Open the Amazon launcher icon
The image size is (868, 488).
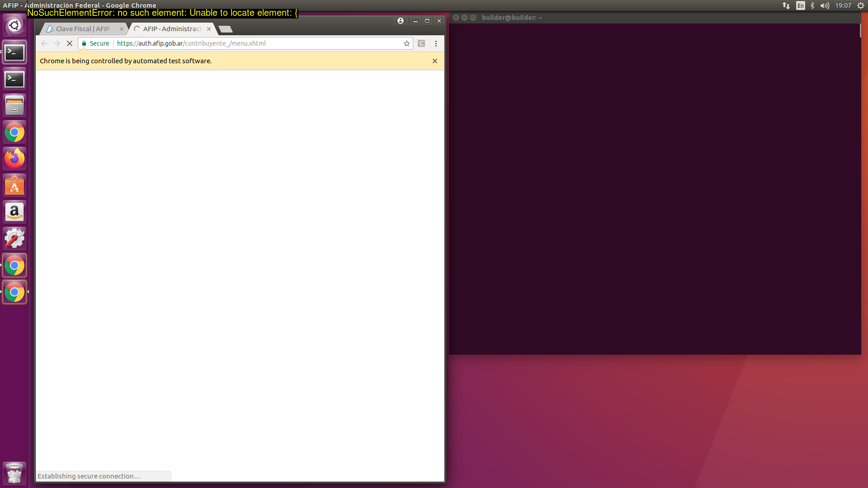pos(14,212)
